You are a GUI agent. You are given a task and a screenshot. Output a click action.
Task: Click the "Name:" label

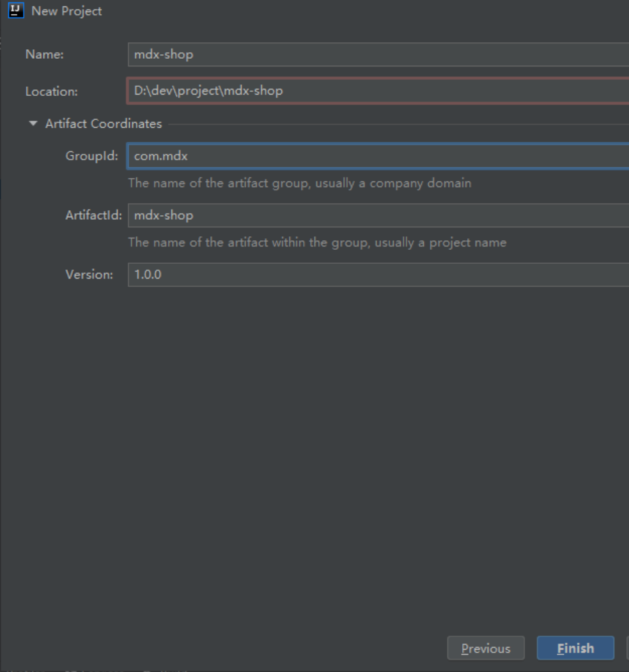[x=45, y=55]
